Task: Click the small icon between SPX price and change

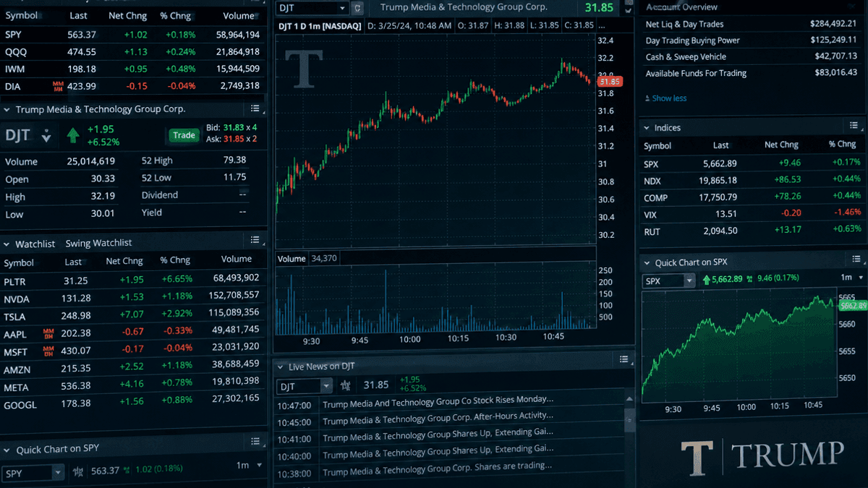Action: [x=750, y=279]
